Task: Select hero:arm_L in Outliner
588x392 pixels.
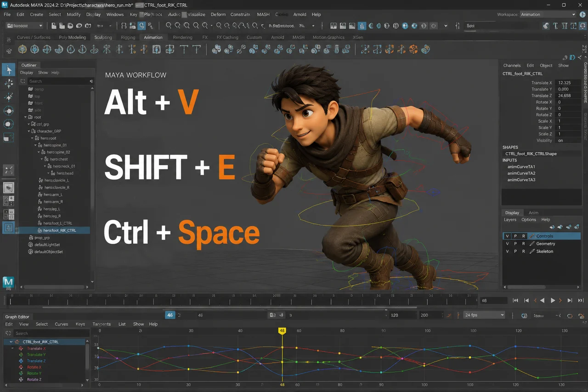Action: [x=53, y=194]
